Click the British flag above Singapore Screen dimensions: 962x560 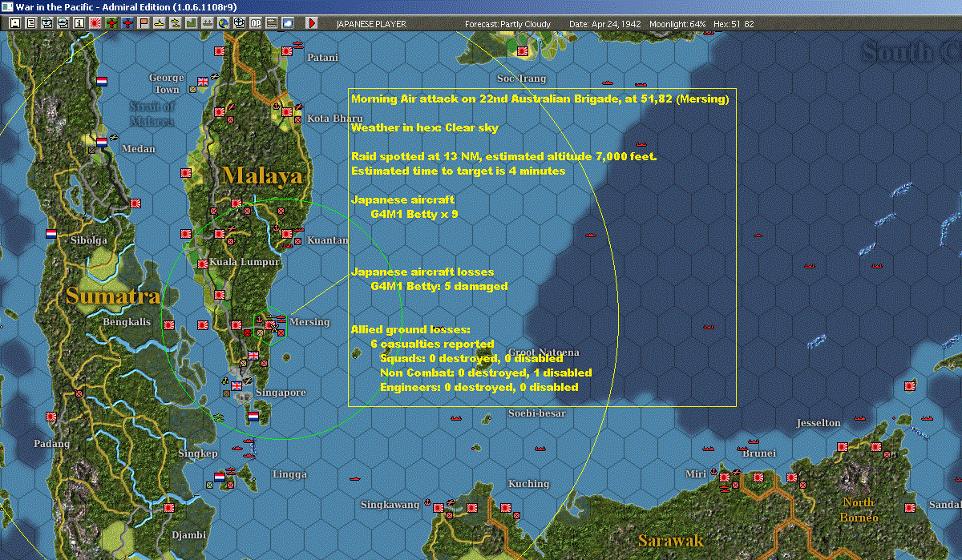tap(254, 356)
